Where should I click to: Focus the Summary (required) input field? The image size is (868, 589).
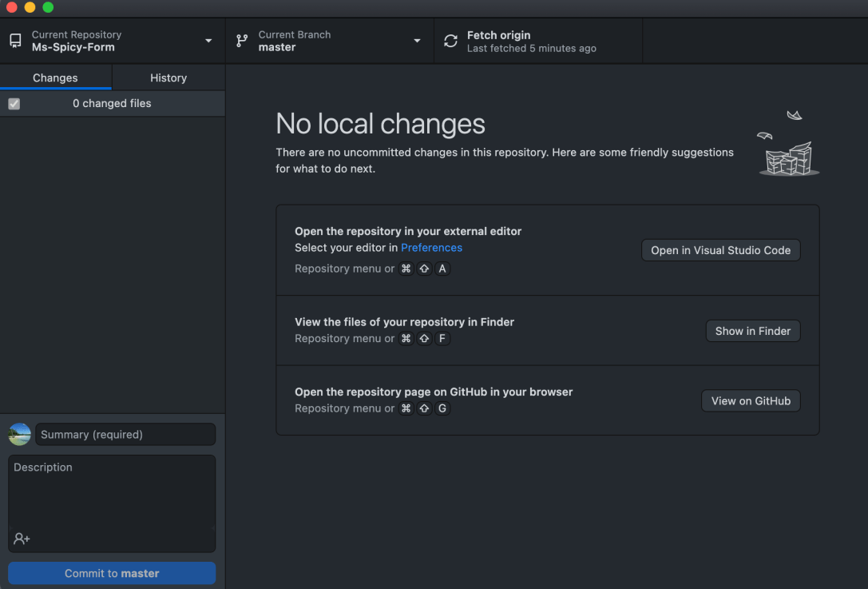(125, 435)
